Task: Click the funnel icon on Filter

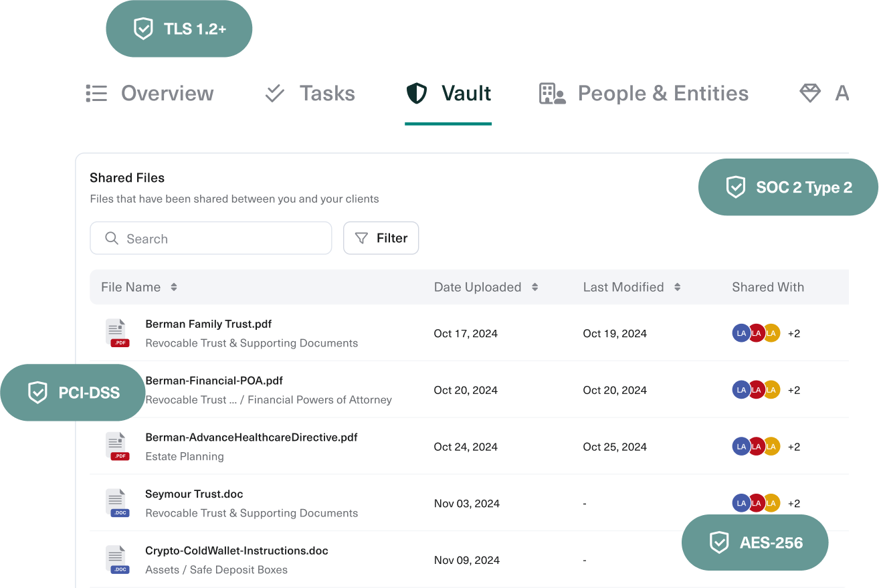Action: click(x=361, y=238)
